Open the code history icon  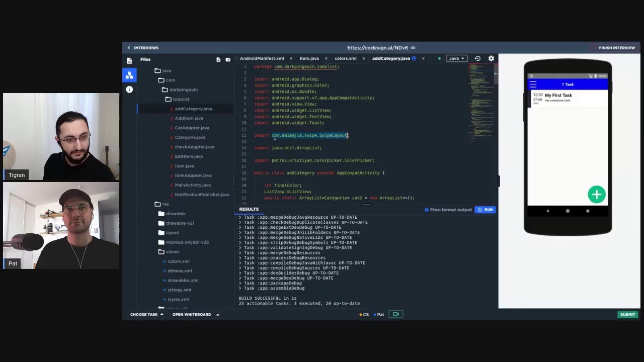(x=477, y=58)
